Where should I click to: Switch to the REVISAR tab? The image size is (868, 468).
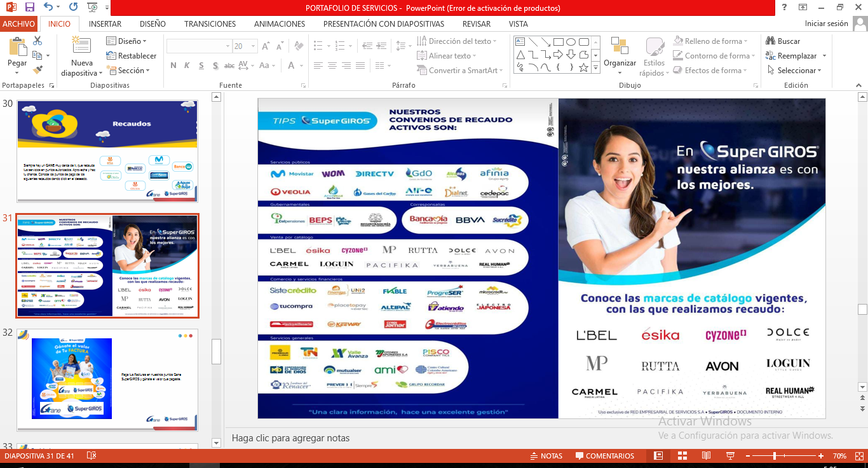pos(477,24)
